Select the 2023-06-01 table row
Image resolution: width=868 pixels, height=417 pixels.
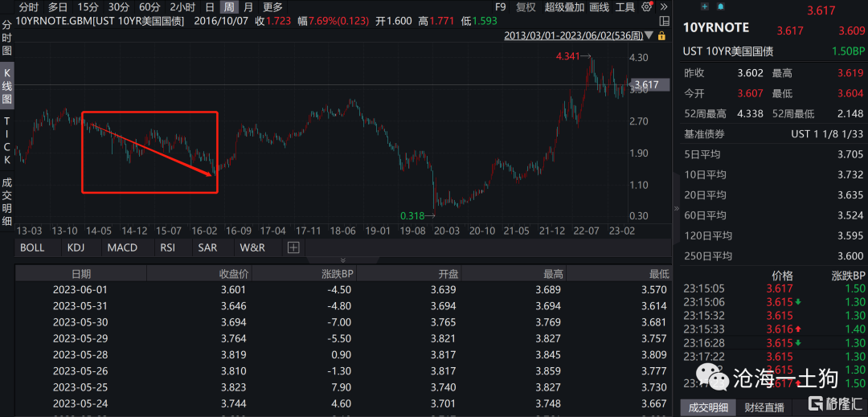343,290
